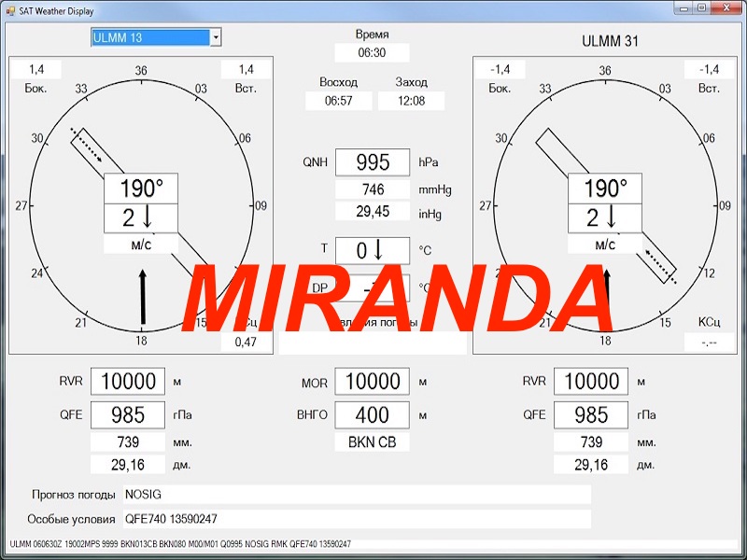This screenshot has height=560, width=747.
Task: Click the Заход field showing 12:08
Action: 411,101
